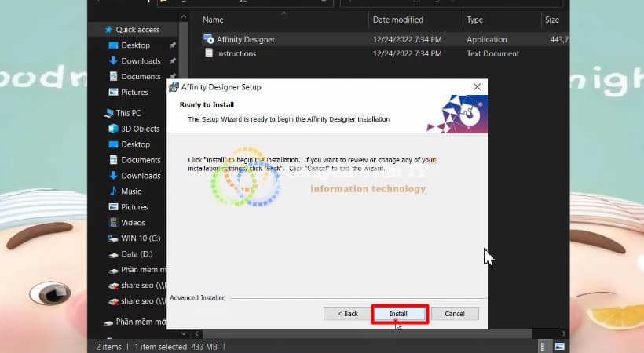The width and height of the screenshot is (644, 353).
Task: Sort files by the Date modified column
Action: coord(397,20)
